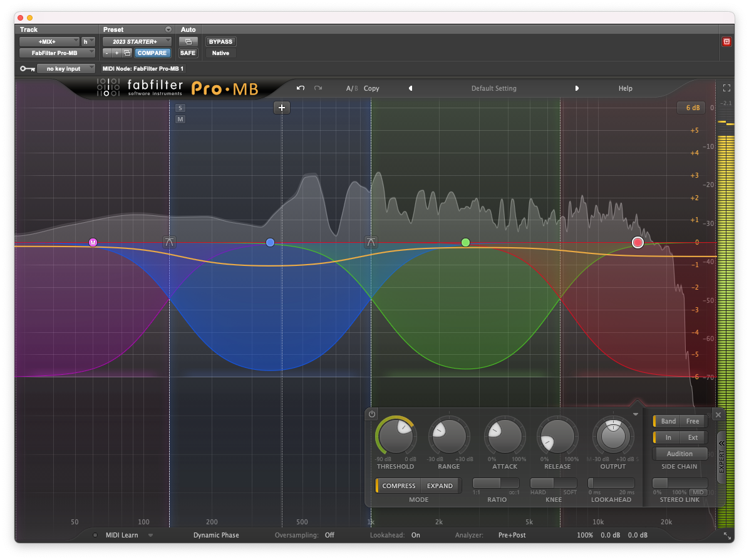Open the band options triangle menu

click(636, 414)
